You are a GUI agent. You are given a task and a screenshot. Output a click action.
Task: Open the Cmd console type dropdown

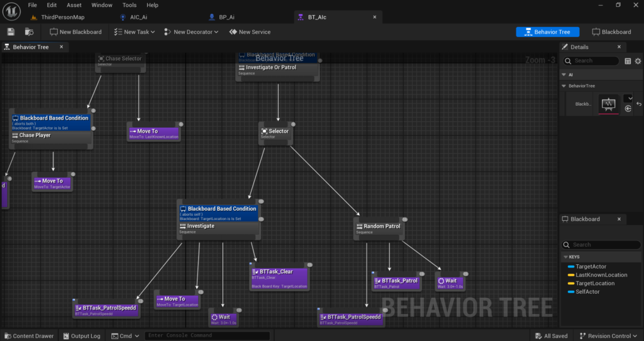point(125,336)
